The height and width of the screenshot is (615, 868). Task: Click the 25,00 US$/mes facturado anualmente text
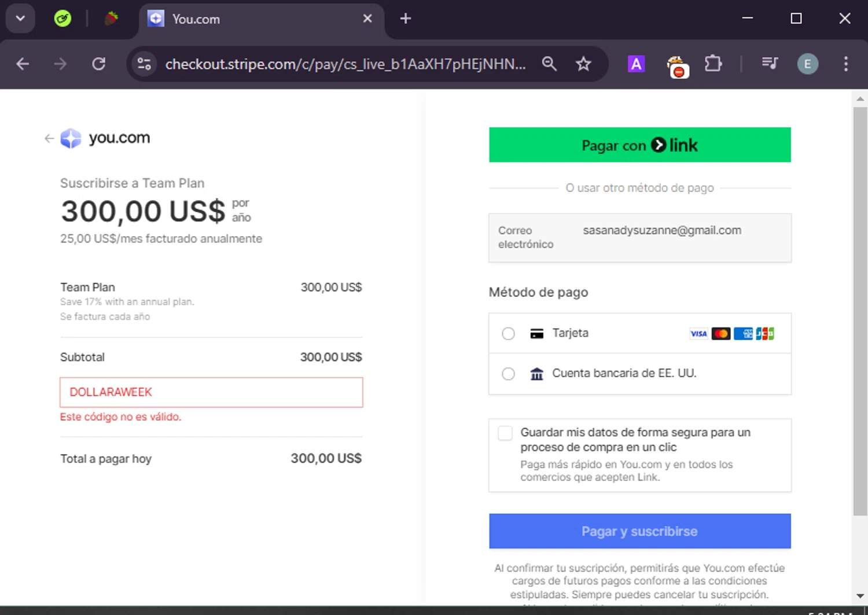161,238
